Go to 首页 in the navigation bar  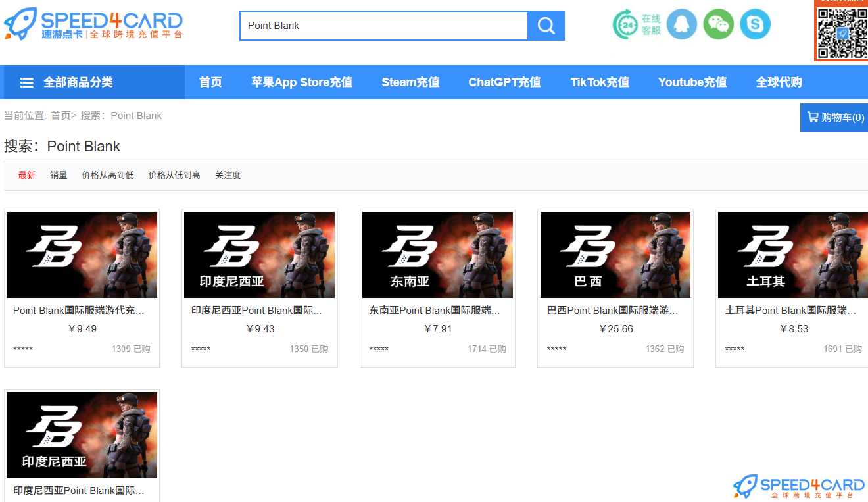click(210, 82)
